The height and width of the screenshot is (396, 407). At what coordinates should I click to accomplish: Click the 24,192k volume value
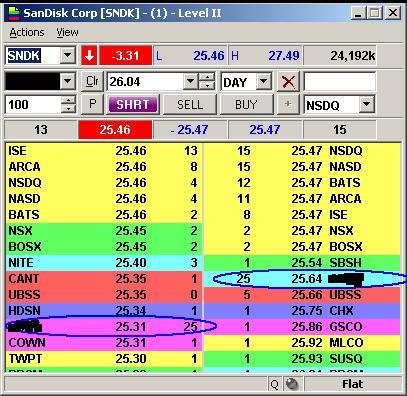coord(353,56)
